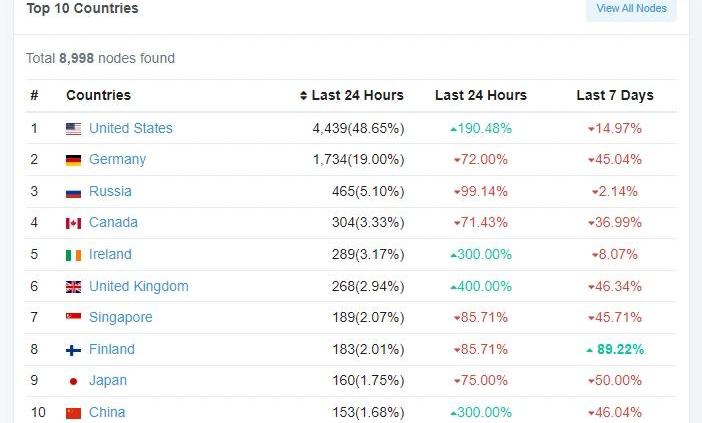The height and width of the screenshot is (423, 702).
Task: Click the United States flag icon
Action: click(x=73, y=129)
